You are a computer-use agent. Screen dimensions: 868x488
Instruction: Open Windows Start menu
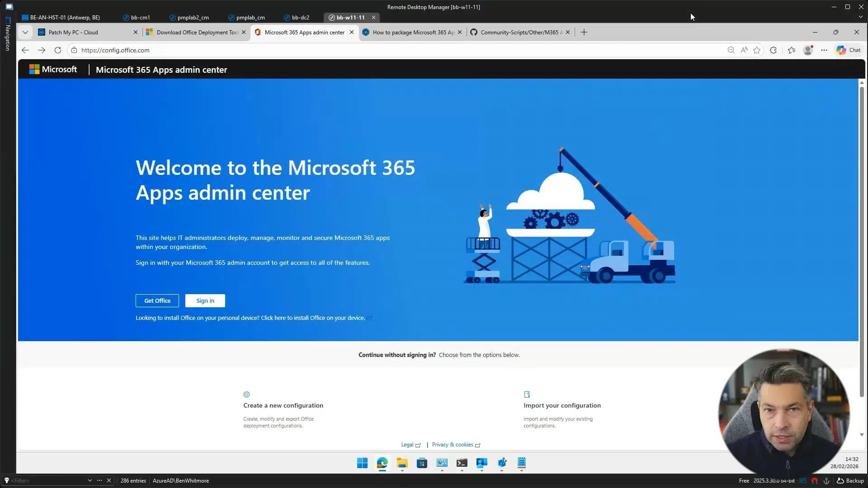[x=362, y=463]
